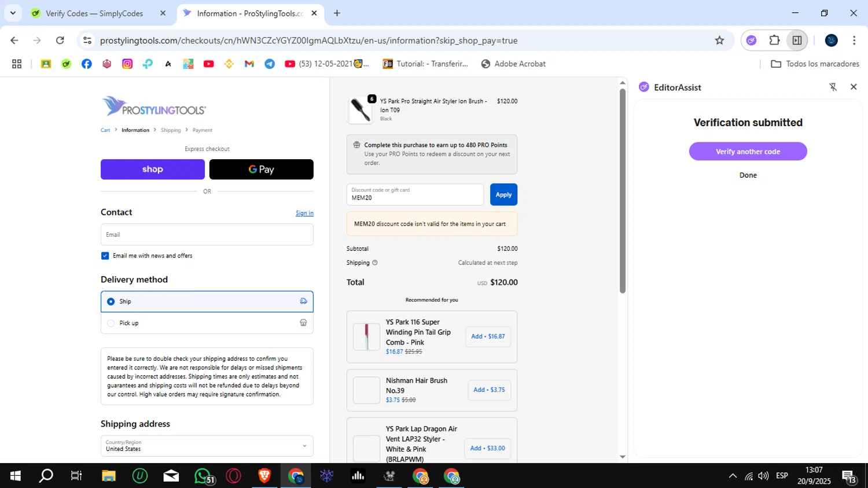Open Facebook bookmark icon

coord(86,64)
